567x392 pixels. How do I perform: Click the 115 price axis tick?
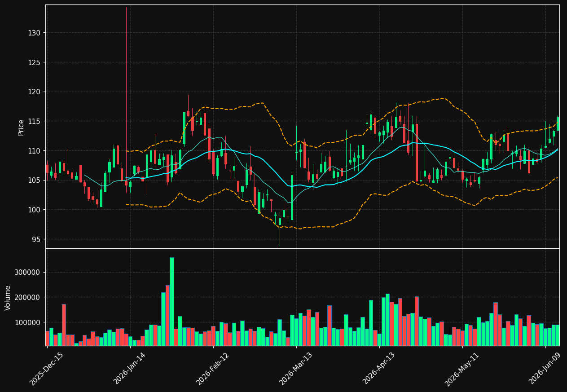(35, 121)
